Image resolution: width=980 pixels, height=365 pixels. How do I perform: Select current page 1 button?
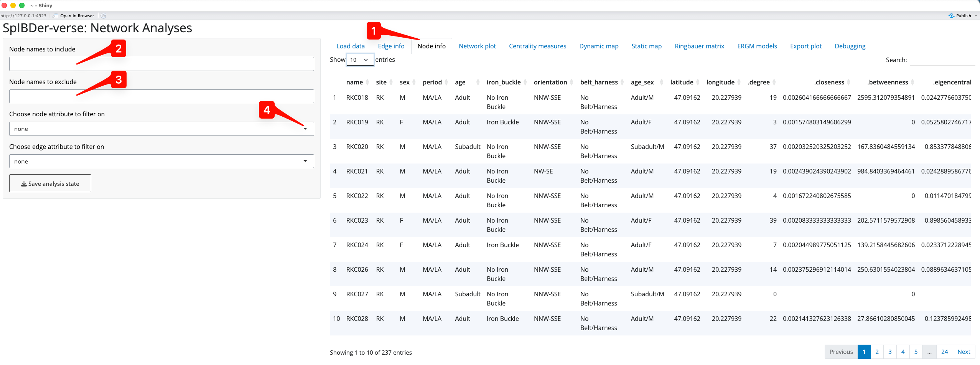pos(864,352)
